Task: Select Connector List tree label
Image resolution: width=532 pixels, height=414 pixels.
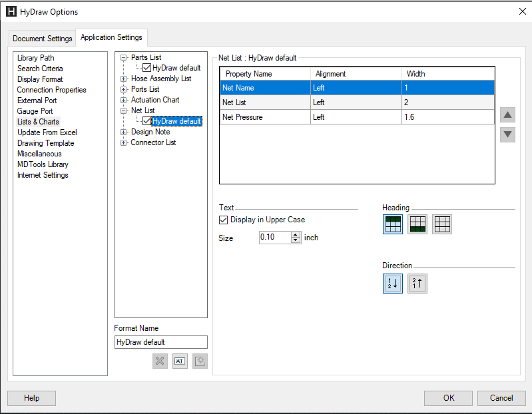Action: tap(153, 142)
